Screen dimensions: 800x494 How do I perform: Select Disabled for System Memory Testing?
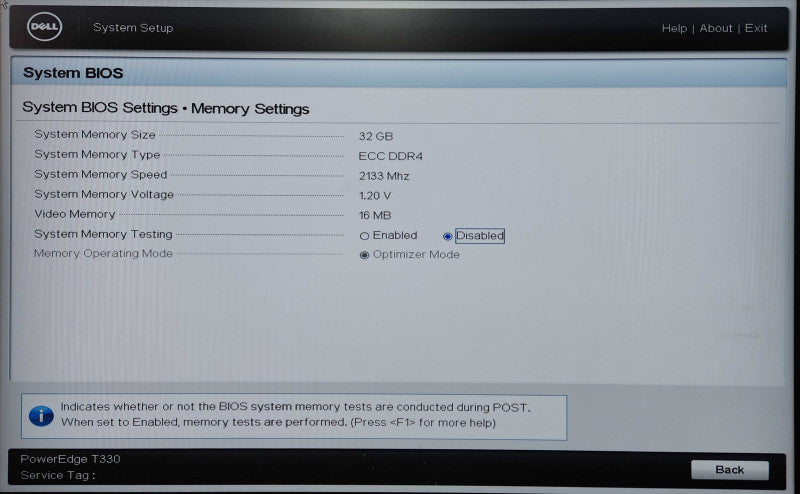[447, 236]
